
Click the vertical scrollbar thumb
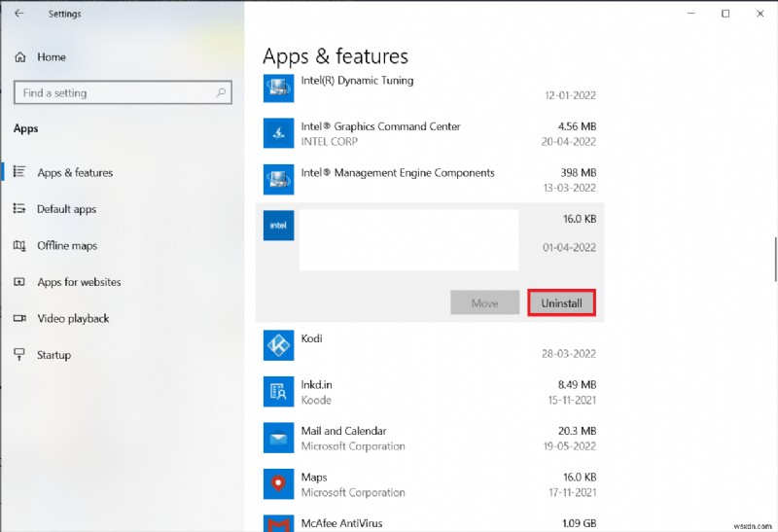pyautogui.click(x=775, y=259)
